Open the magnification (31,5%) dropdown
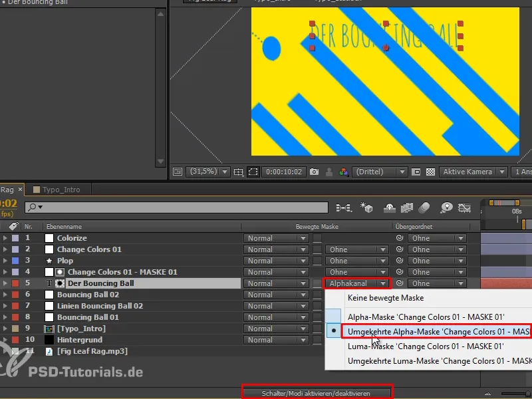532x399 pixels. click(x=207, y=172)
